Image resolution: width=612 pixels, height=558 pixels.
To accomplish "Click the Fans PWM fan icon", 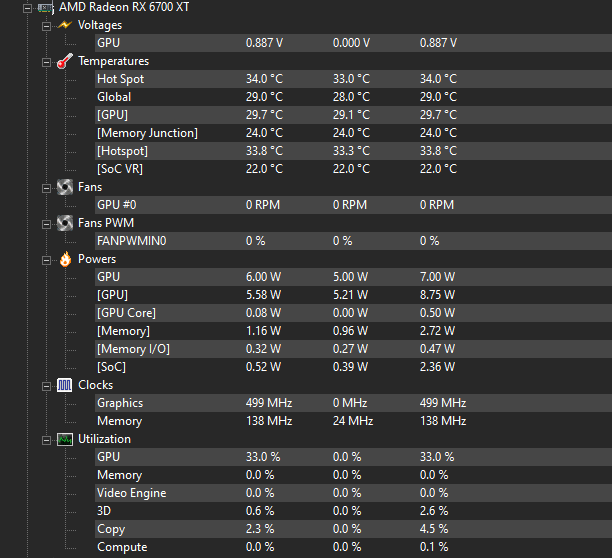I will tap(65, 223).
